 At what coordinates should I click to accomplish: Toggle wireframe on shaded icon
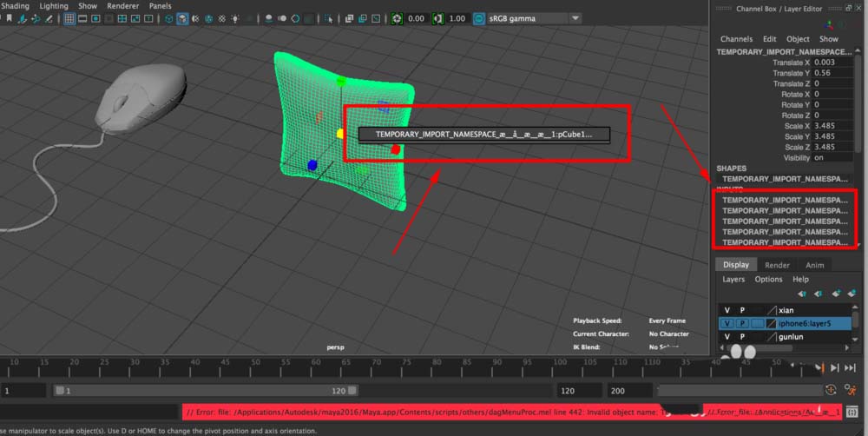(x=208, y=18)
